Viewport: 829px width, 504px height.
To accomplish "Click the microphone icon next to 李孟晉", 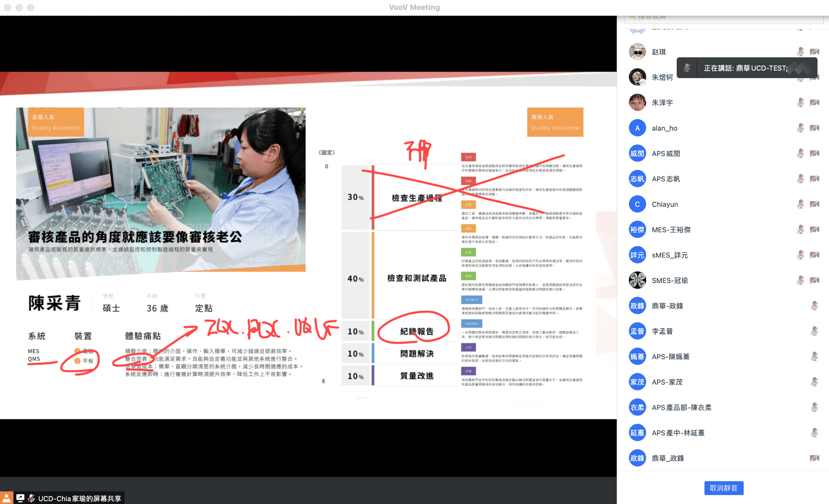I will pyautogui.click(x=814, y=331).
